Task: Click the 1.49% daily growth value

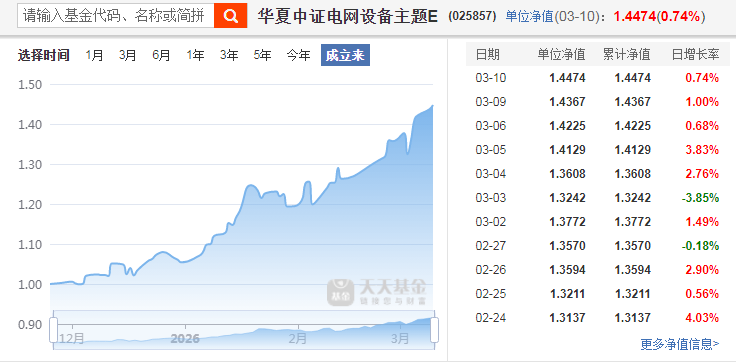Action: [702, 222]
